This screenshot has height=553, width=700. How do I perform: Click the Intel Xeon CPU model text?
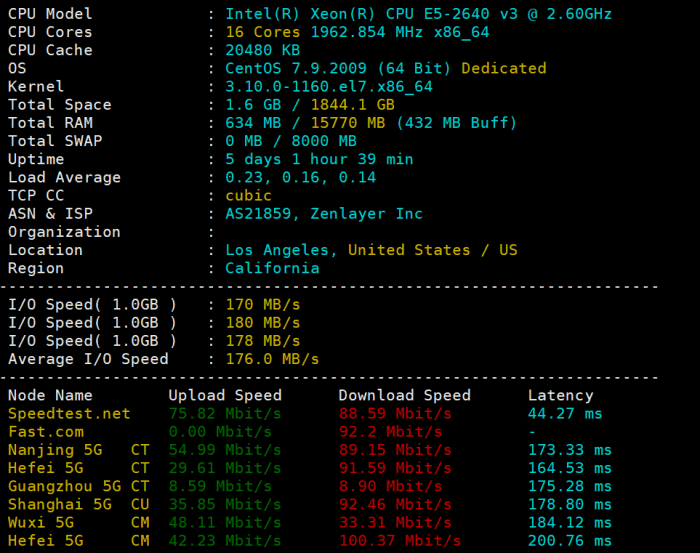coord(418,14)
